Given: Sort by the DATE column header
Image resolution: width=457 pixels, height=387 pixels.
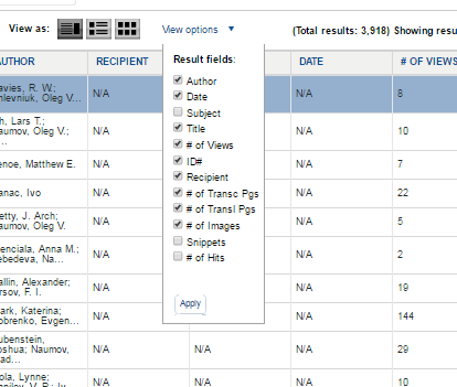Looking at the screenshot, I should tap(311, 62).
